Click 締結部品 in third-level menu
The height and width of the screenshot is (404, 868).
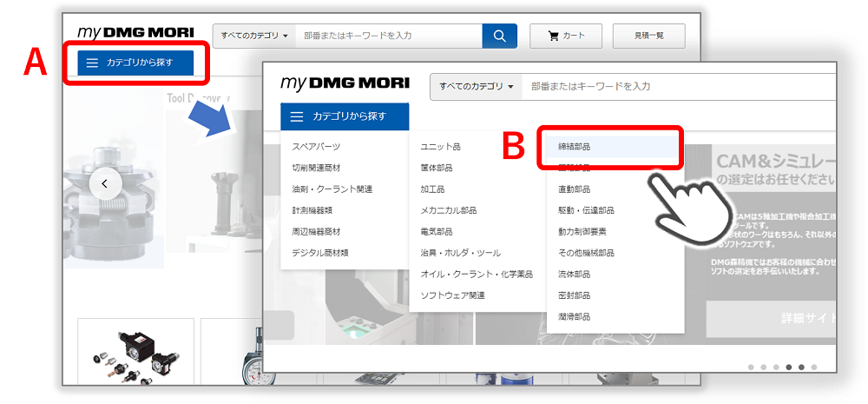point(574,147)
